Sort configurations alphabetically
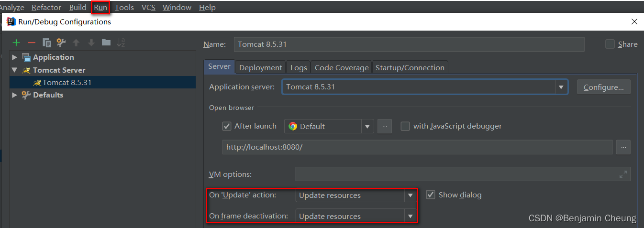The width and height of the screenshot is (644, 228). [121, 43]
